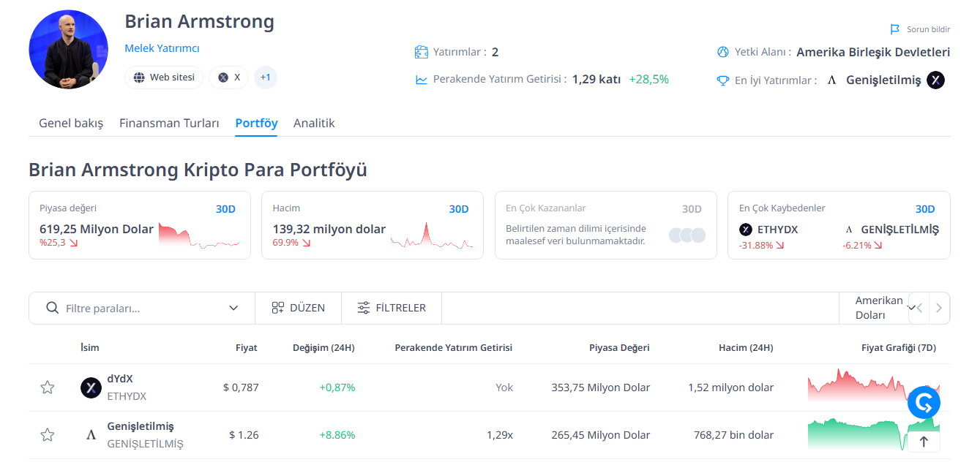
Task: Click the Yatırımlar investments icon
Action: [421, 52]
